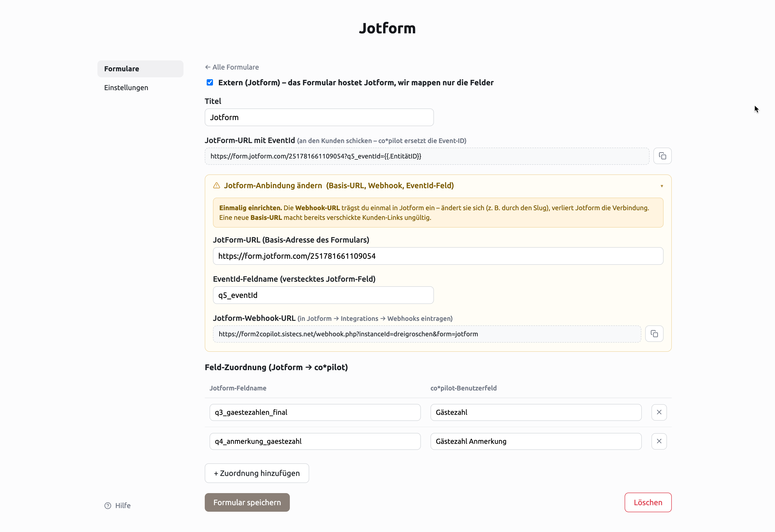The width and height of the screenshot is (775, 532).
Task: Go back to Alle Formulare
Action: pos(232,67)
